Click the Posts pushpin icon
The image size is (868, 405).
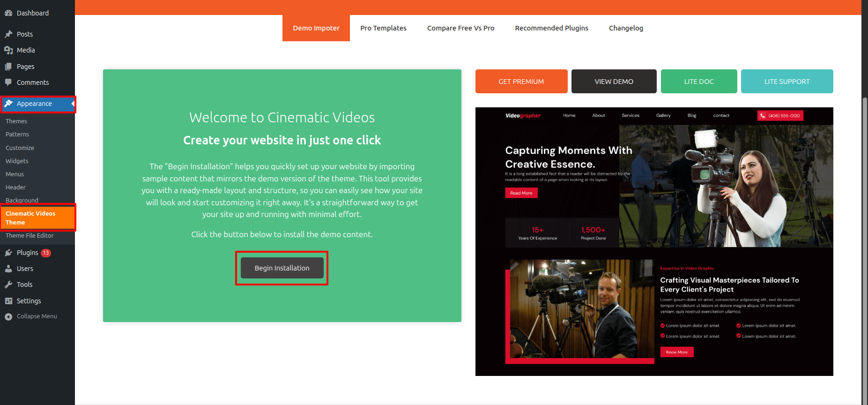coord(8,34)
